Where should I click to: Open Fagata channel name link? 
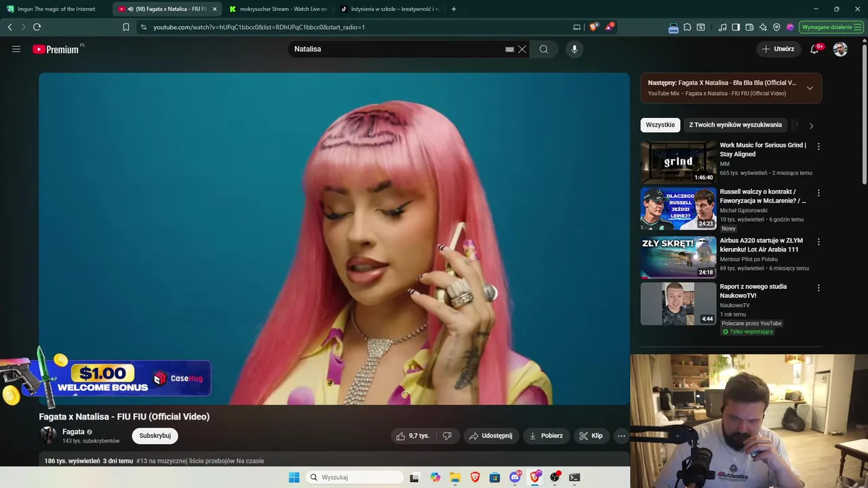pos(73,432)
